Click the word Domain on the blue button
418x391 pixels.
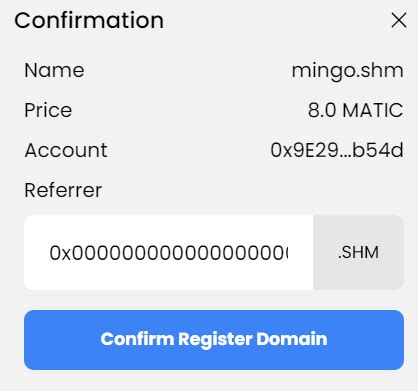[292, 339]
